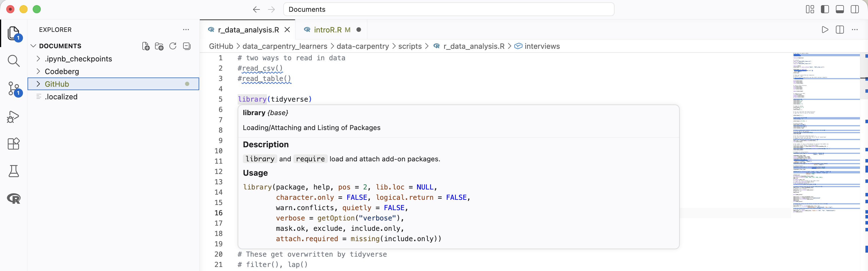Toggle the primary side bar visibility
This screenshot has height=271, width=868.
point(825,9)
